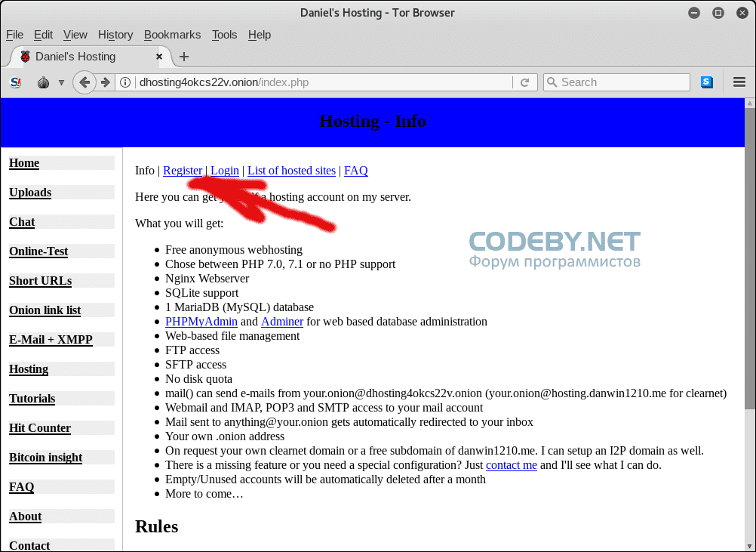Open the History menu
This screenshot has width=756, height=552.
click(115, 35)
